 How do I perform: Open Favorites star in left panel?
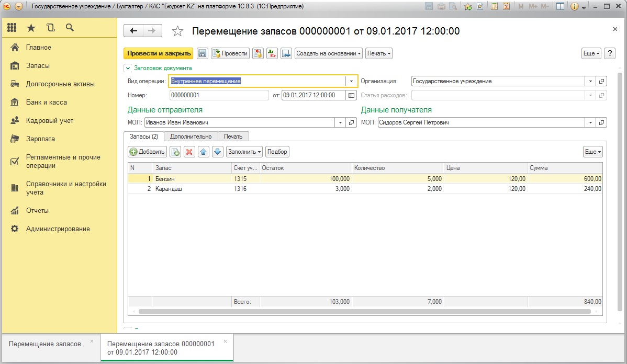[x=31, y=28]
